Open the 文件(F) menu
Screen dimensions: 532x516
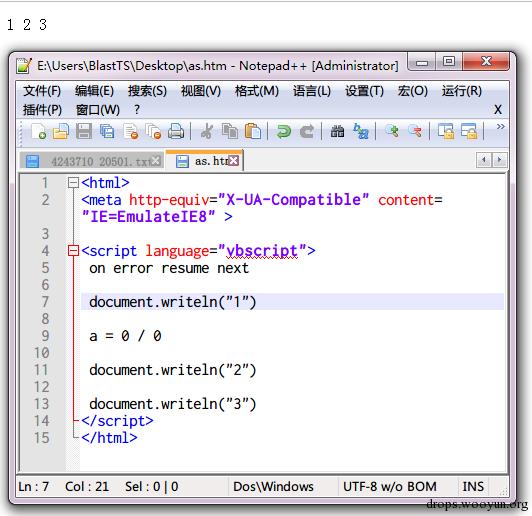tap(42, 91)
